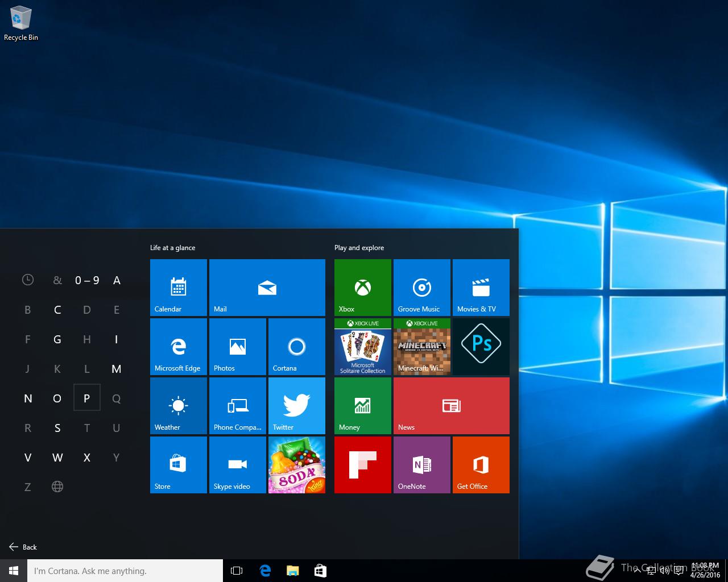Launch Microsoft Solitaire Collection tile
Viewport: 728px width, 582px height.
click(x=363, y=347)
